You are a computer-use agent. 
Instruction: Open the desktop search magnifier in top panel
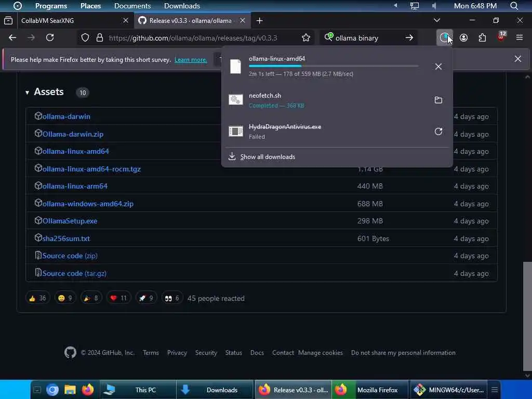(514, 6)
